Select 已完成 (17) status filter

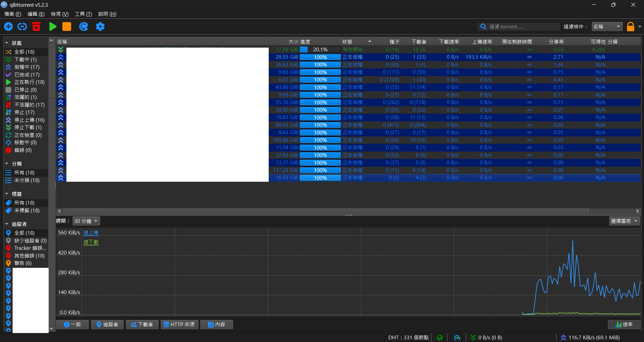point(26,74)
